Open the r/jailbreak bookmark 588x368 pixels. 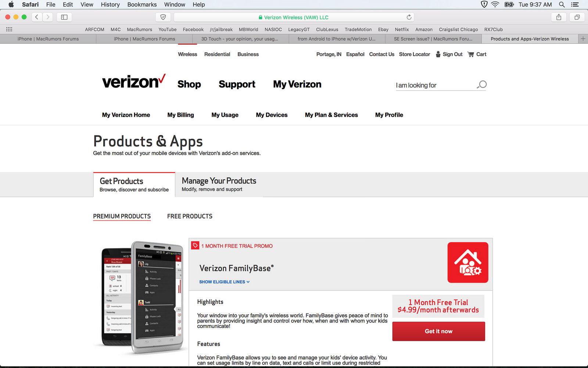click(x=221, y=29)
